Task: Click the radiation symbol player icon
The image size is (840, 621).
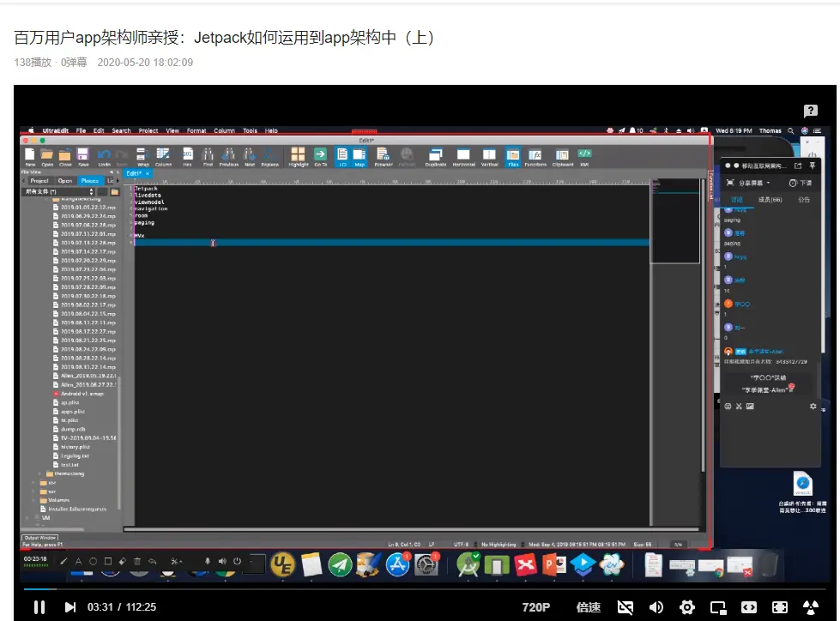Action: (x=811, y=607)
